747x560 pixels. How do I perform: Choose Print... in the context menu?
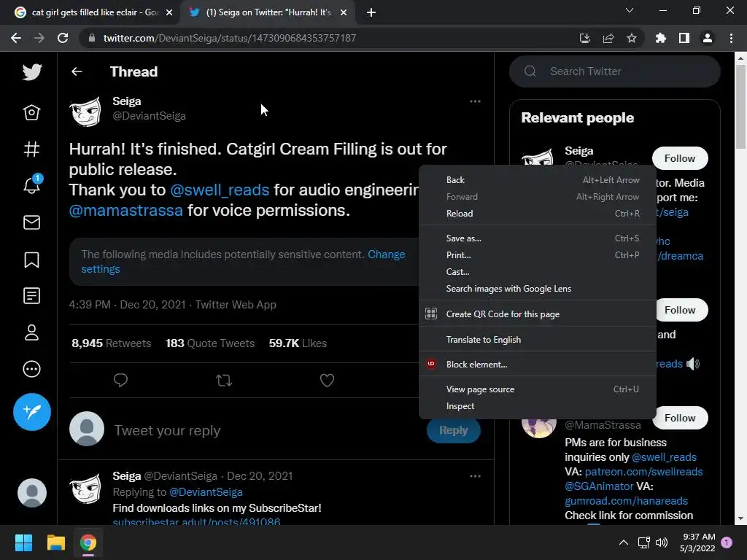[538, 255]
